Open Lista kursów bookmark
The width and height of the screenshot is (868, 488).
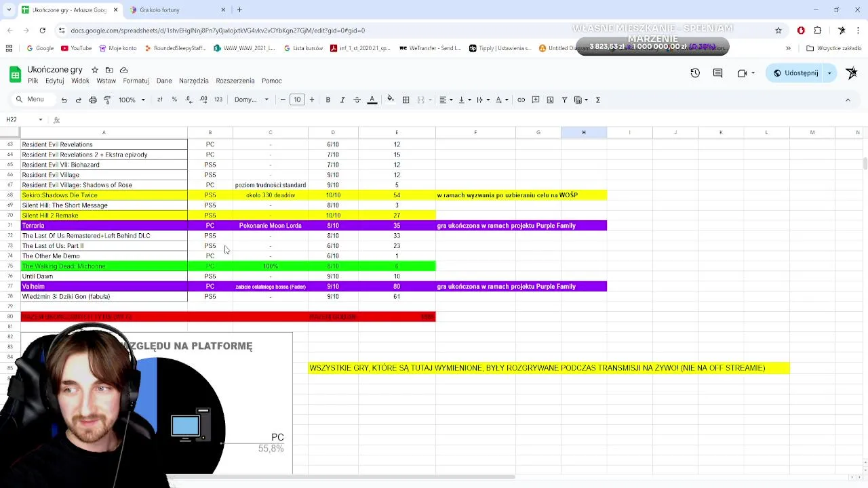[303, 48]
